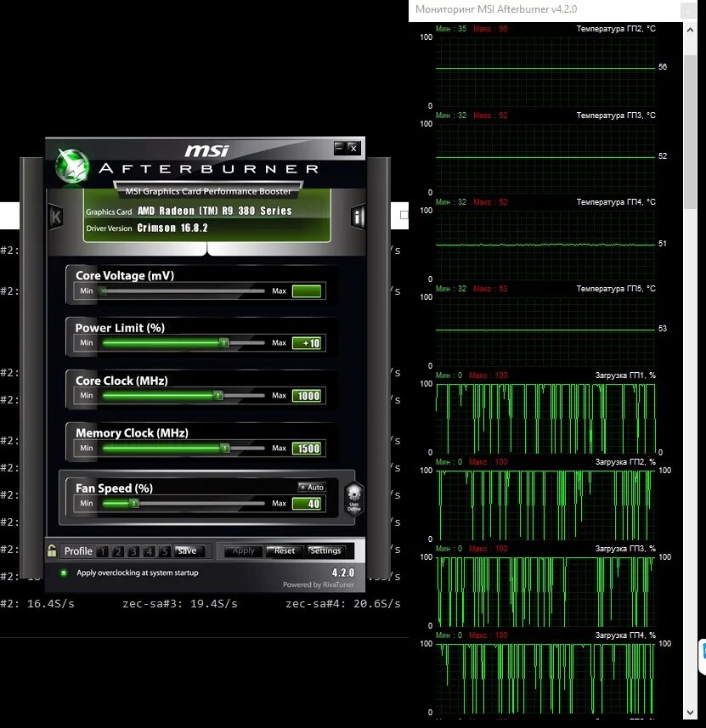706x728 pixels.
Task: Open Fan Speed User Define gear
Action: click(x=354, y=498)
